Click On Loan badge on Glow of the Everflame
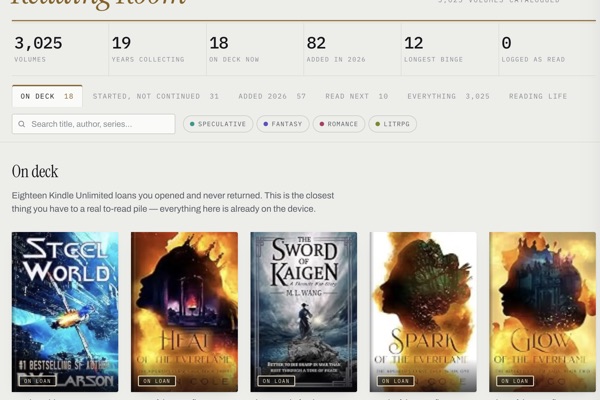Image resolution: width=600 pixels, height=400 pixels. pos(515,381)
